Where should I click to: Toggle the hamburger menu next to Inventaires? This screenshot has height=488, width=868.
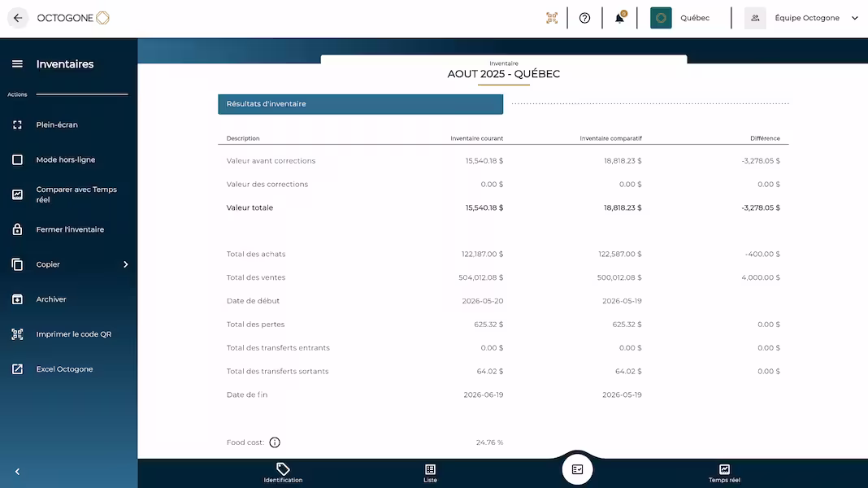(17, 64)
